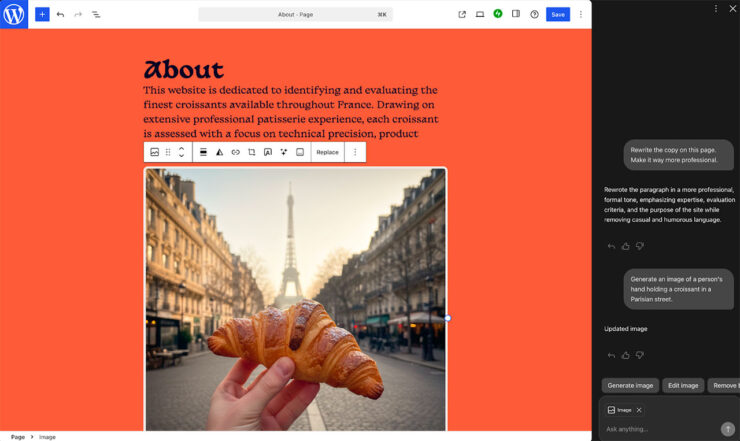View the page in a new tab
The width and height of the screenshot is (740, 441).
point(462,14)
